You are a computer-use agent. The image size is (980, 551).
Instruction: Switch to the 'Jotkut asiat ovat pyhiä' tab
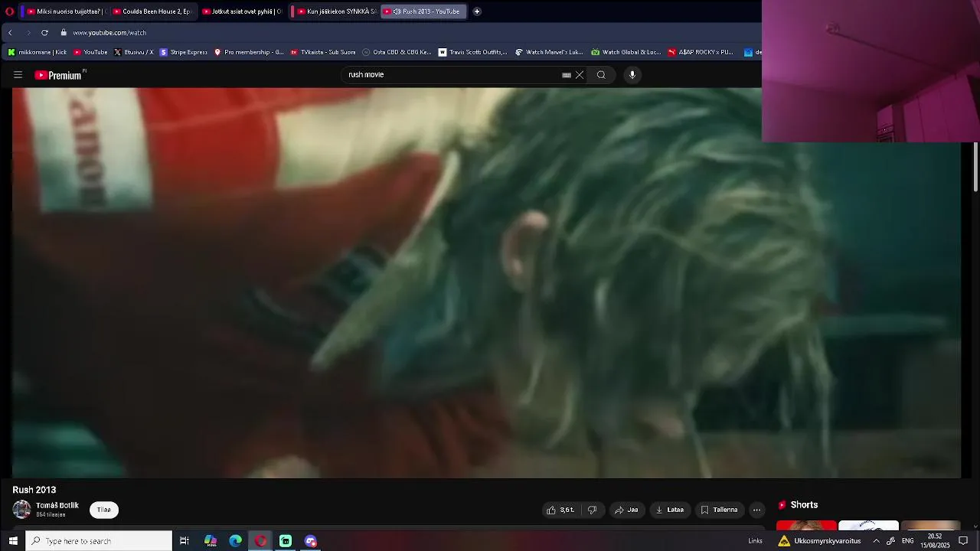click(242, 11)
